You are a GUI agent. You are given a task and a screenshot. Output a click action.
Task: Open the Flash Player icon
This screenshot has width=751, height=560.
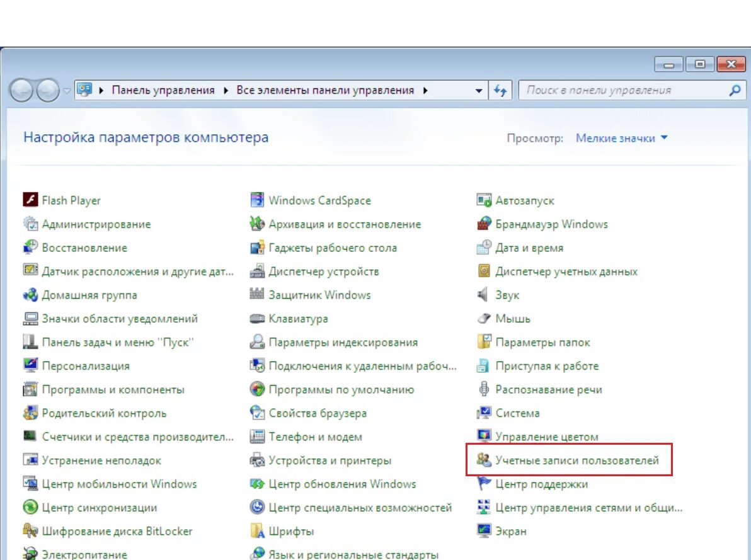(x=30, y=200)
